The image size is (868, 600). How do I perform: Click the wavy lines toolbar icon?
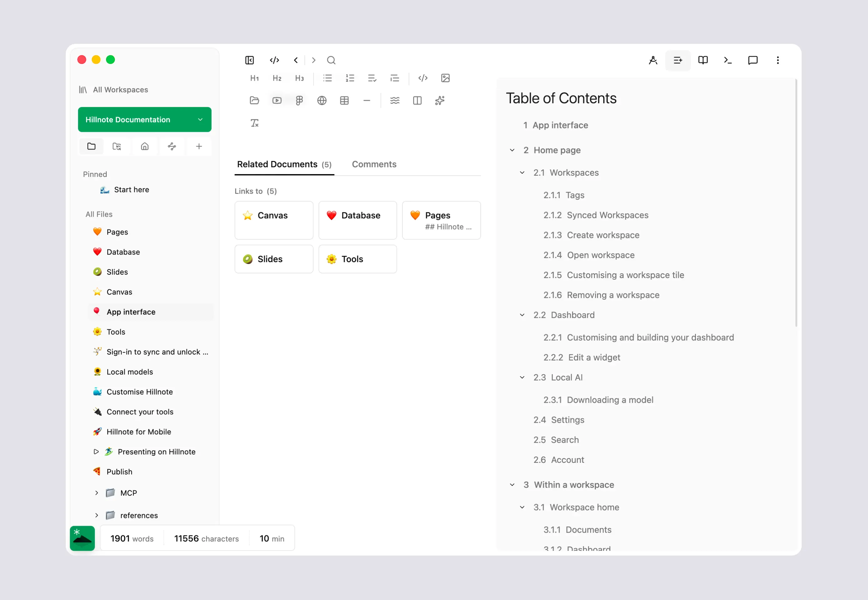(x=395, y=101)
